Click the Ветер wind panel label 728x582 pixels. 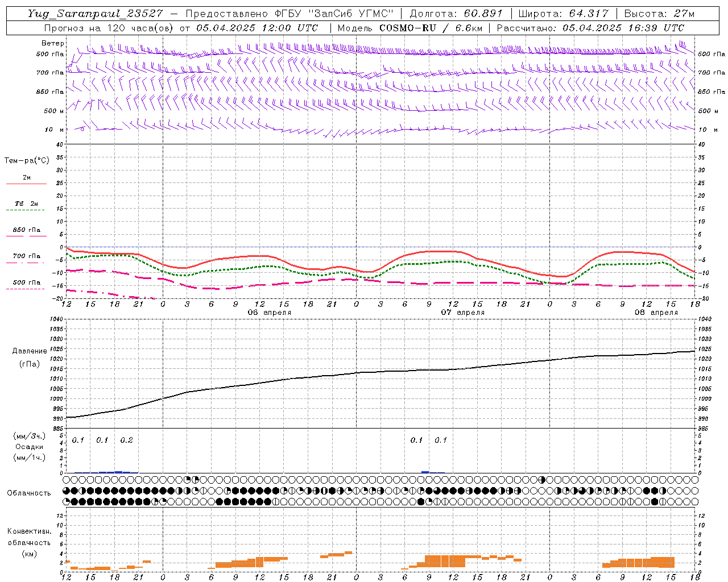tap(53, 43)
